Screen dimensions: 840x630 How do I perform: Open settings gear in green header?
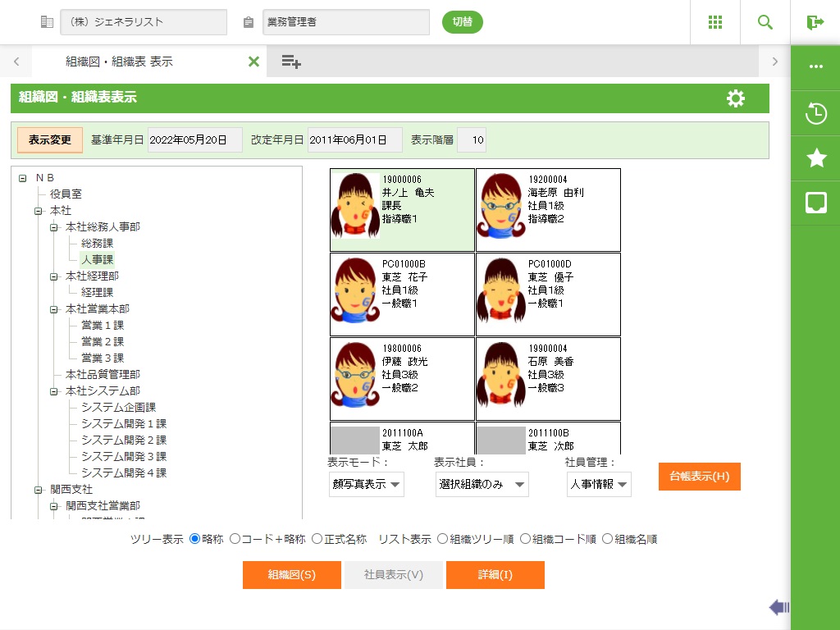tap(736, 98)
